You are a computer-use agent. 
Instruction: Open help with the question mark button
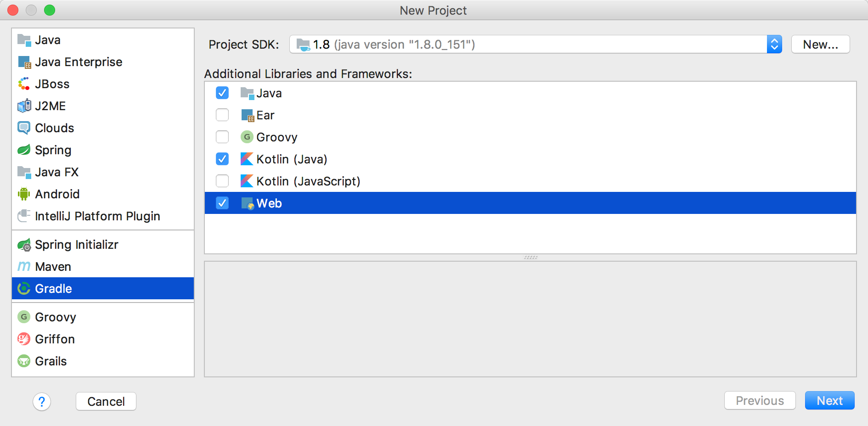point(42,402)
